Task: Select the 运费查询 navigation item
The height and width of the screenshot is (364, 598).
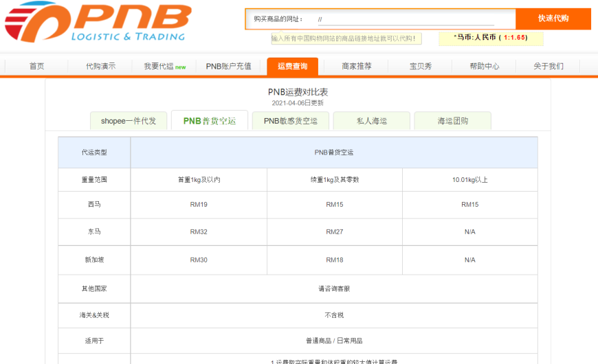Action: pos(293,67)
